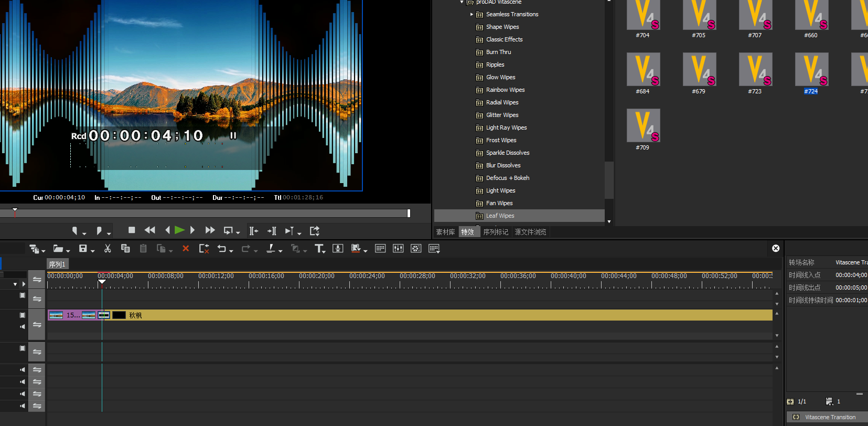868x426 pixels.
Task: Click the redo arrow icon
Action: point(245,249)
